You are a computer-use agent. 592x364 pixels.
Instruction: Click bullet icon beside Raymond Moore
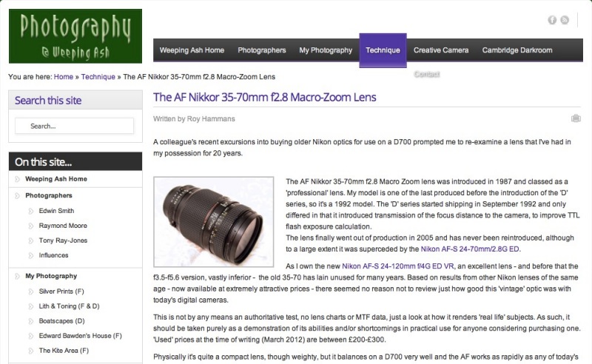point(31,226)
